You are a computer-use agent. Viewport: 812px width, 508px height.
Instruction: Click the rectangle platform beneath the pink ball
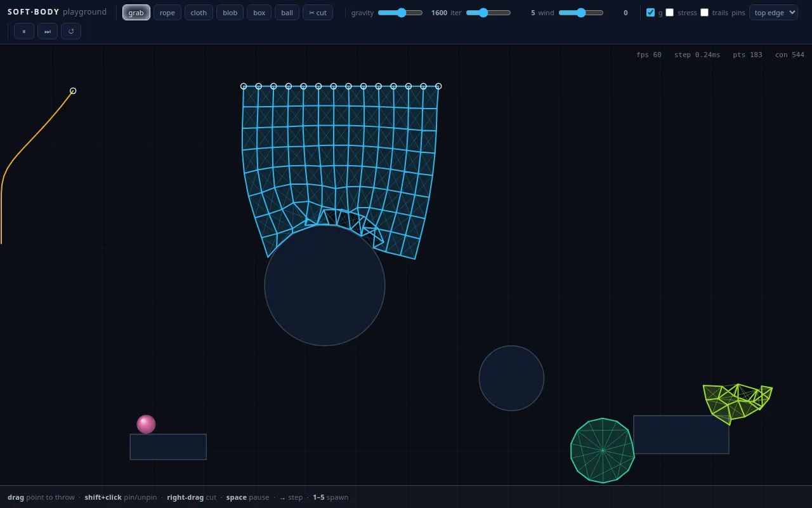(x=168, y=447)
